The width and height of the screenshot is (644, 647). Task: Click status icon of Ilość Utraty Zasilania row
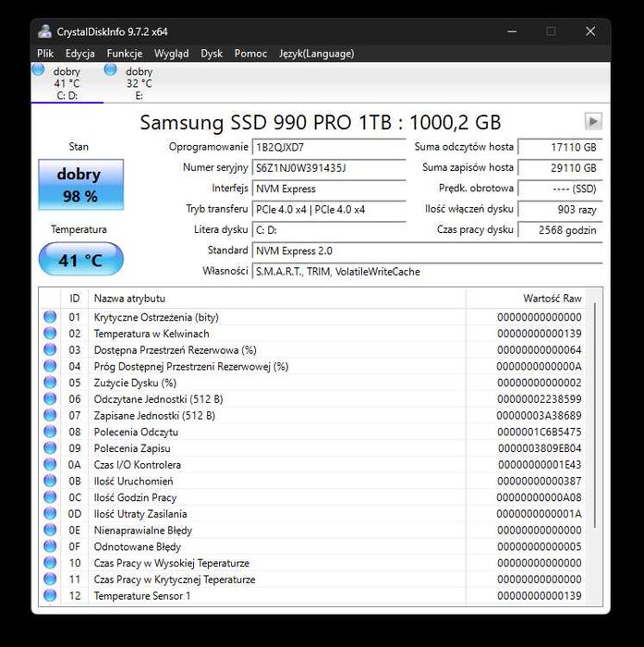point(50,513)
